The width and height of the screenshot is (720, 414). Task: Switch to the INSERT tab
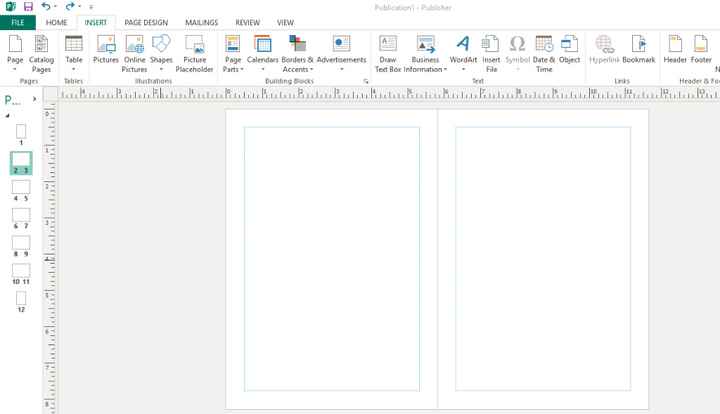[96, 22]
